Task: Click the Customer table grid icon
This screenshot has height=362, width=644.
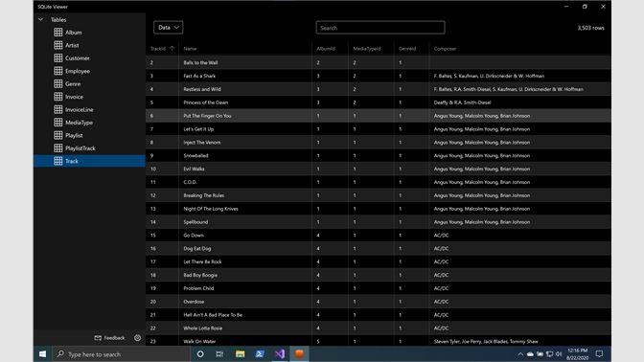Action: pyautogui.click(x=58, y=57)
